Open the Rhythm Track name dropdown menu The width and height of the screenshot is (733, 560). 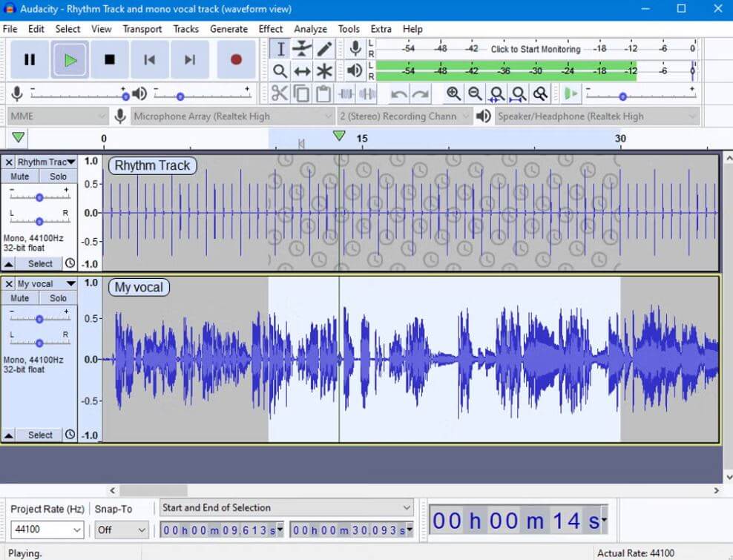tap(46, 162)
